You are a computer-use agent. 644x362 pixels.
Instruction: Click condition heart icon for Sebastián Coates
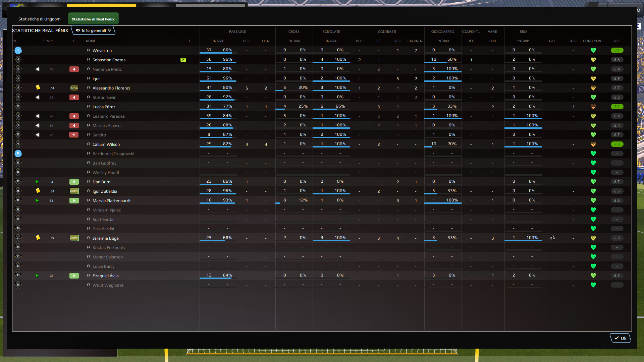[593, 60]
